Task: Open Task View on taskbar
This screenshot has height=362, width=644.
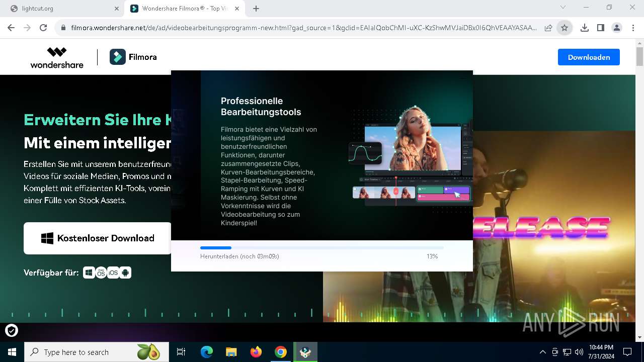Action: pos(181,352)
